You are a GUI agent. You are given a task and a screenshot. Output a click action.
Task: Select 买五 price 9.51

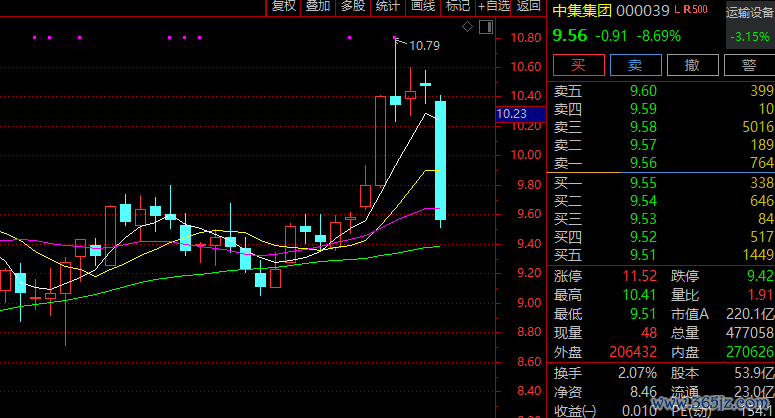coord(643,255)
